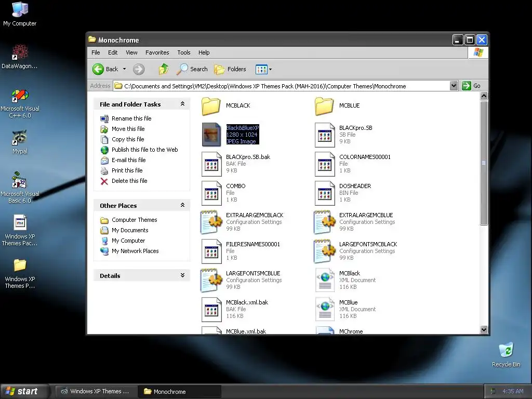Select the EXTRALARGEMCBLACK configuration settings icon
Screen dimensions: 532x399
click(x=211, y=222)
